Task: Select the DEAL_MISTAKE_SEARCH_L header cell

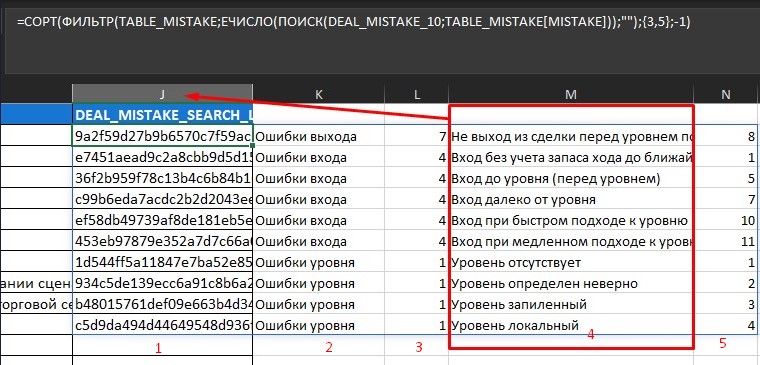Action: click(x=162, y=114)
